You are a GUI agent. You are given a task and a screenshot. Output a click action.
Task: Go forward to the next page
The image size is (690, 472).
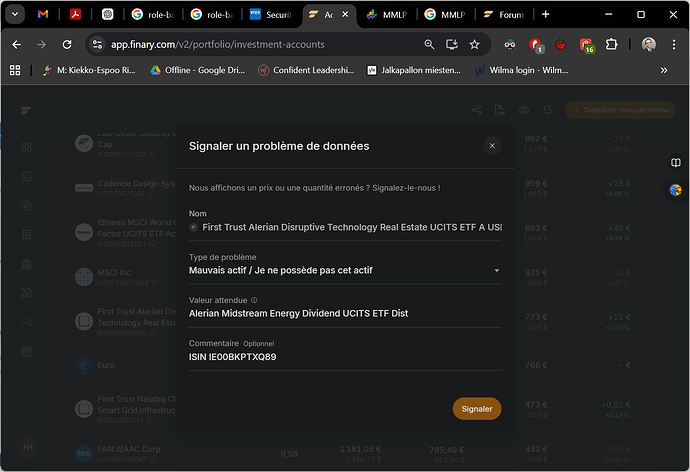point(41,44)
